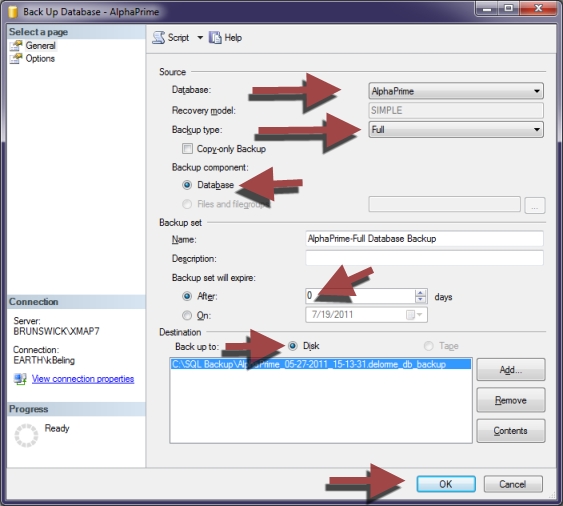Viewport: 563px width, 506px height.
Task: Open the Help icon in the toolbar
Action: tap(215, 37)
